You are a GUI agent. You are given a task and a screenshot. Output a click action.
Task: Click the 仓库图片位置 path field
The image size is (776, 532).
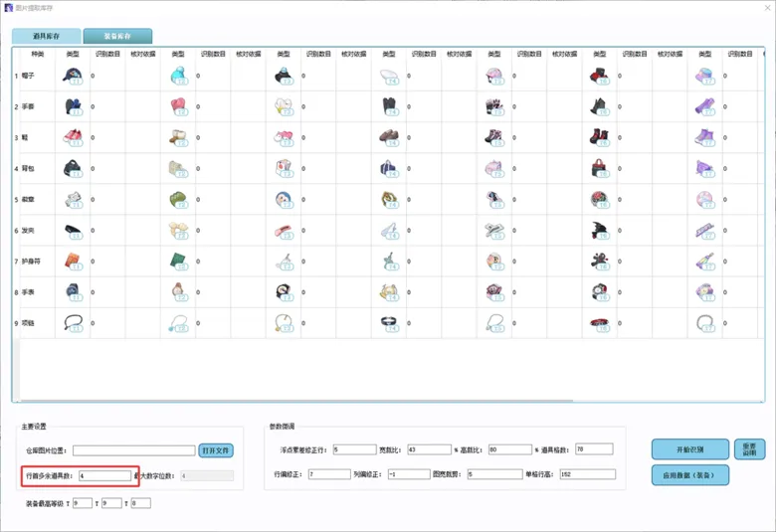pyautogui.click(x=134, y=450)
